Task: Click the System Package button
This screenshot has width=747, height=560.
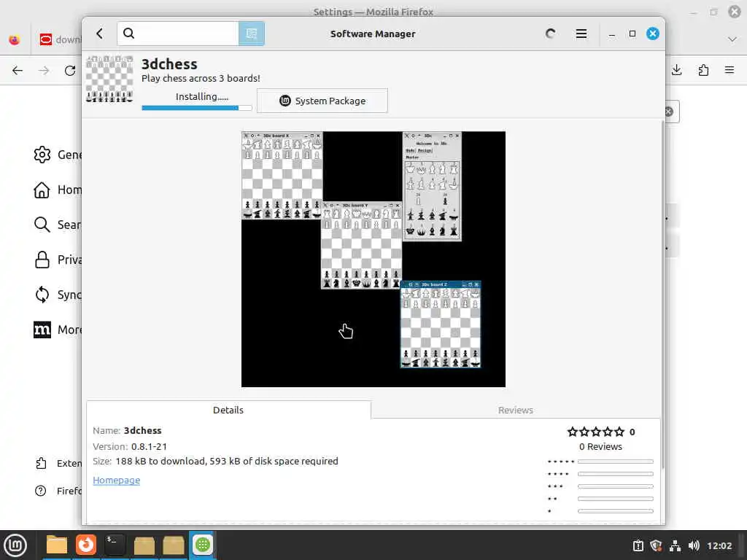Action: point(322,101)
